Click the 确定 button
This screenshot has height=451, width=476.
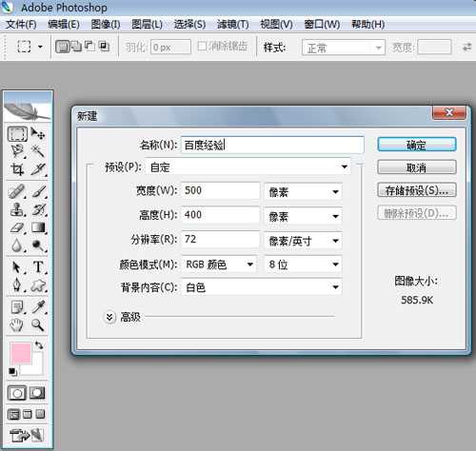(x=417, y=145)
